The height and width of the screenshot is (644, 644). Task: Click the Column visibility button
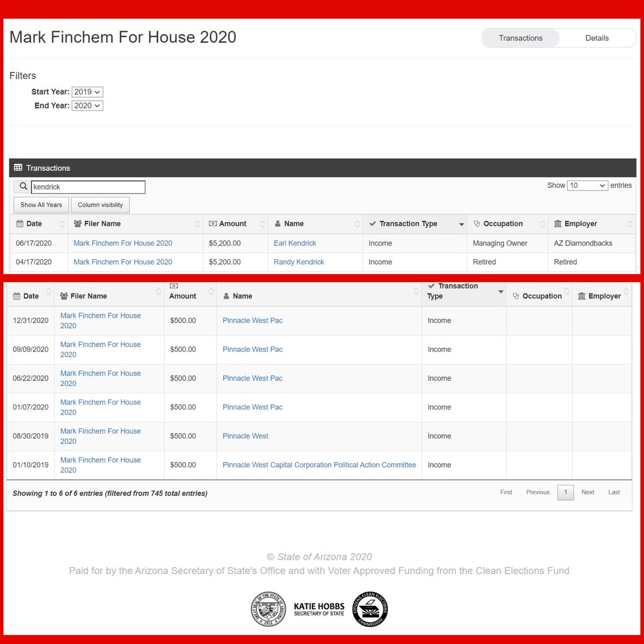click(x=100, y=205)
